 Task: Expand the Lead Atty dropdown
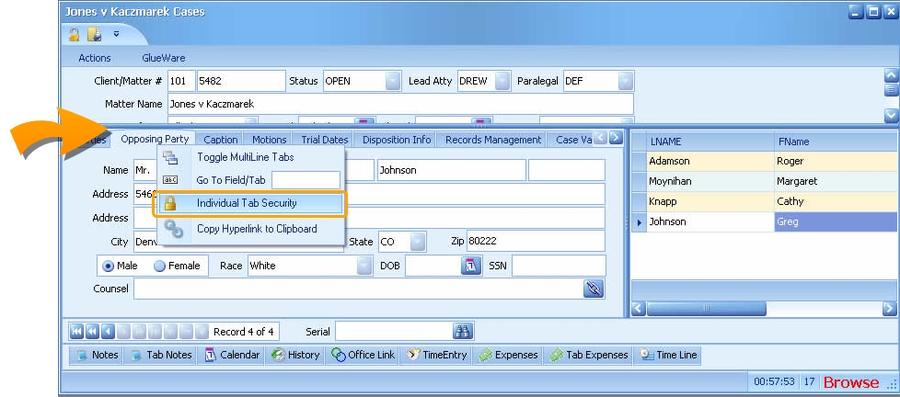[502, 81]
